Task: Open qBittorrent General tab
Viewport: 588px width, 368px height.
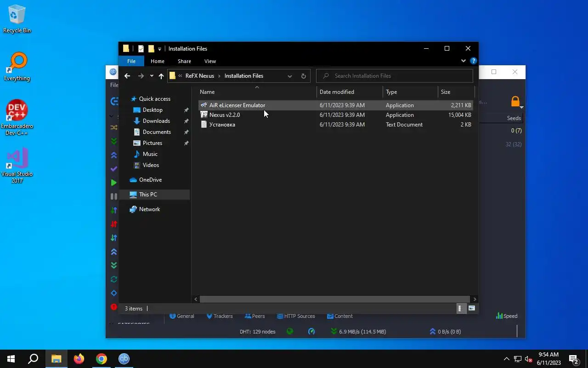Action: tap(182, 316)
